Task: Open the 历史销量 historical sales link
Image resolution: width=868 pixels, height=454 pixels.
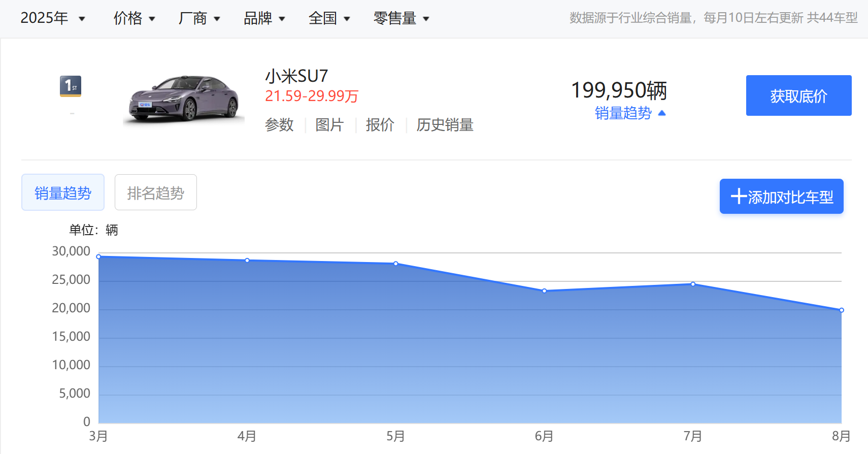Action: 445,125
